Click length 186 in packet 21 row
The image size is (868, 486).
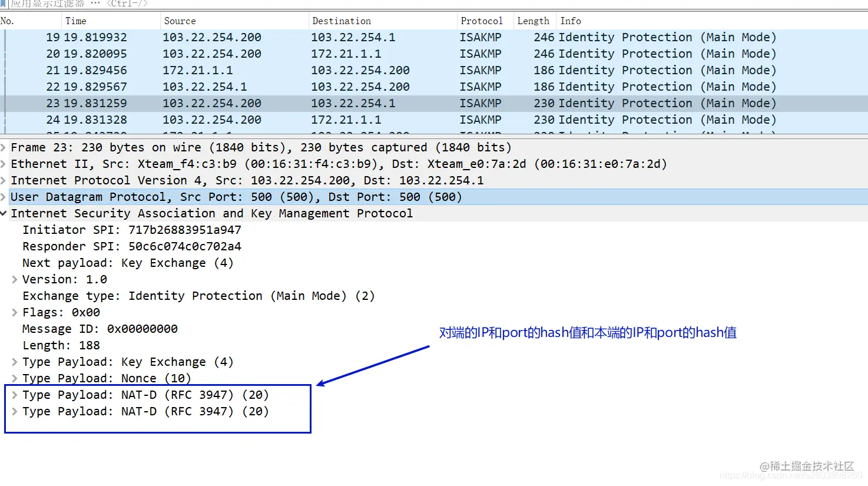pos(544,70)
